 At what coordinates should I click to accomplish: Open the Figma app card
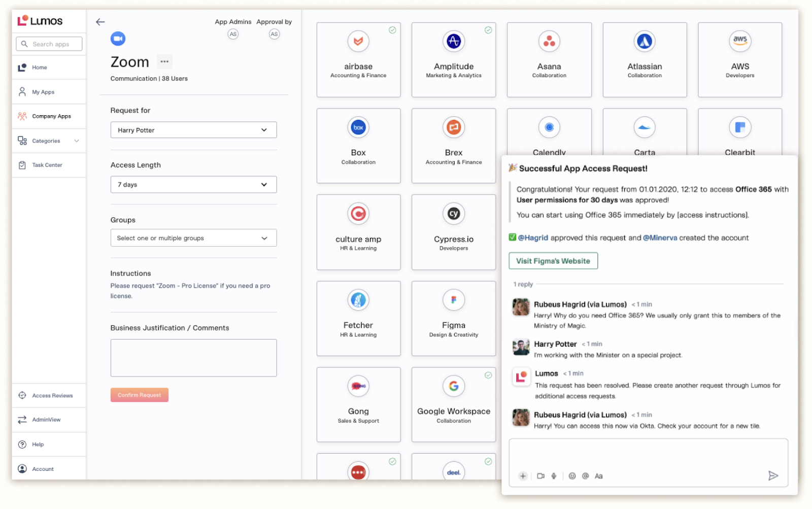(454, 319)
